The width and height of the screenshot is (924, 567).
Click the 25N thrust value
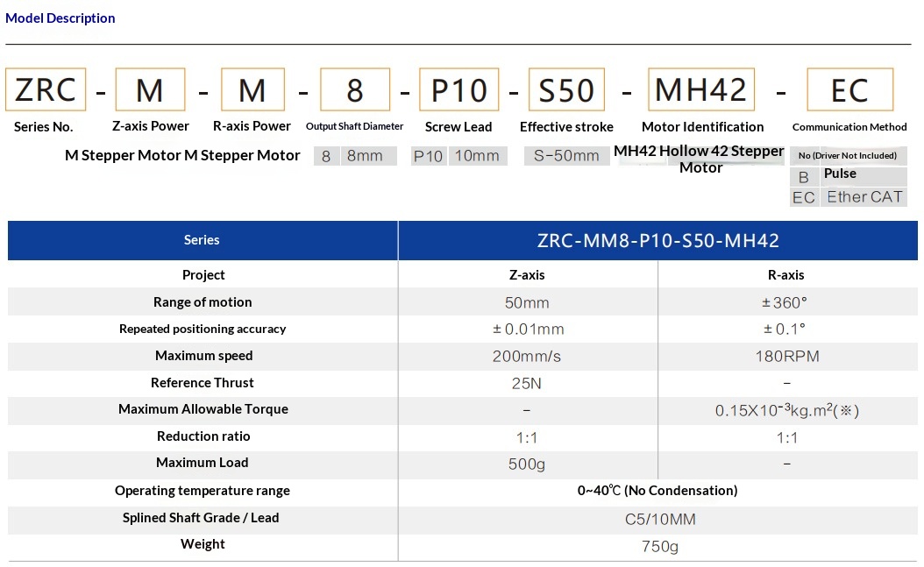pos(526,383)
